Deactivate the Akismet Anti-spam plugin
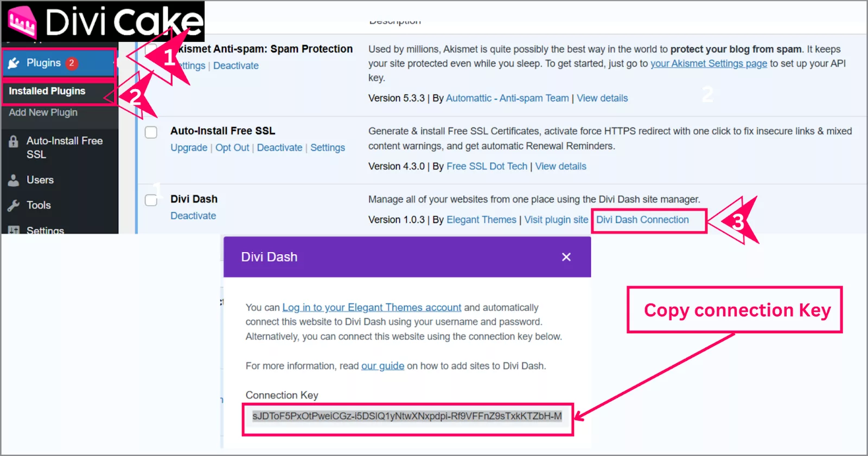The width and height of the screenshot is (868, 456). point(236,66)
